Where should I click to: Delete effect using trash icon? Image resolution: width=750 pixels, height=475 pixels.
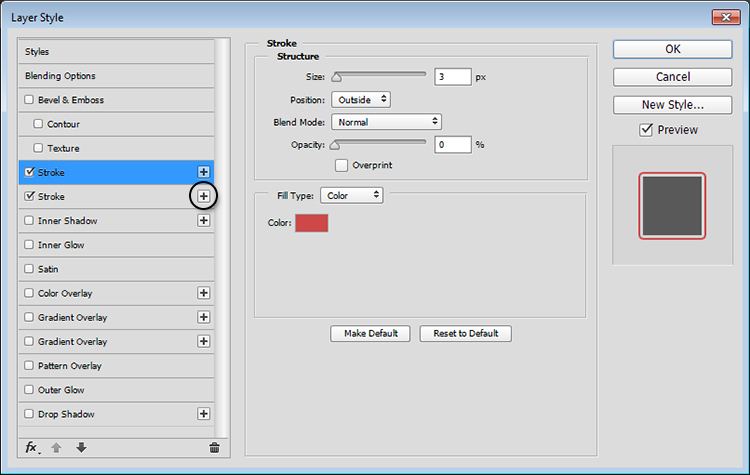click(214, 449)
